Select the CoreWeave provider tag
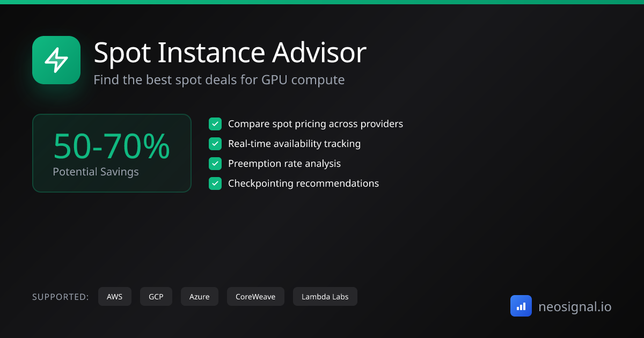This screenshot has width=644, height=338. [255, 297]
